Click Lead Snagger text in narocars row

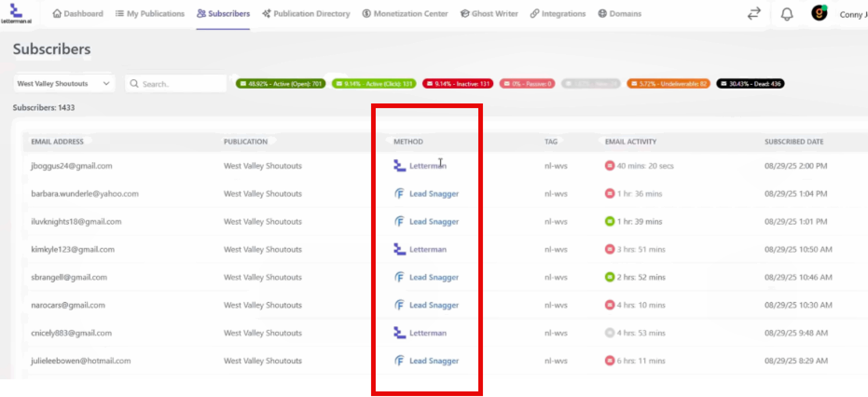point(434,305)
